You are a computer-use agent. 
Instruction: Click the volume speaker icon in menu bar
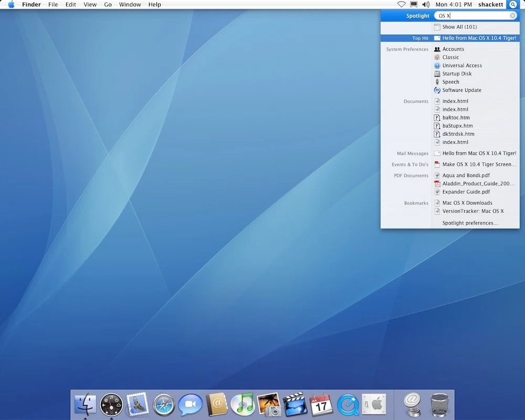click(426, 4)
